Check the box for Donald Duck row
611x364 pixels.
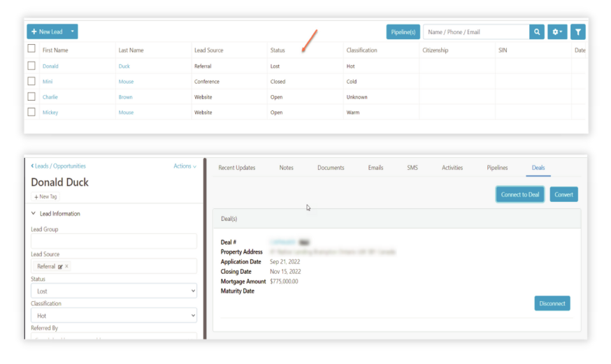click(x=31, y=66)
